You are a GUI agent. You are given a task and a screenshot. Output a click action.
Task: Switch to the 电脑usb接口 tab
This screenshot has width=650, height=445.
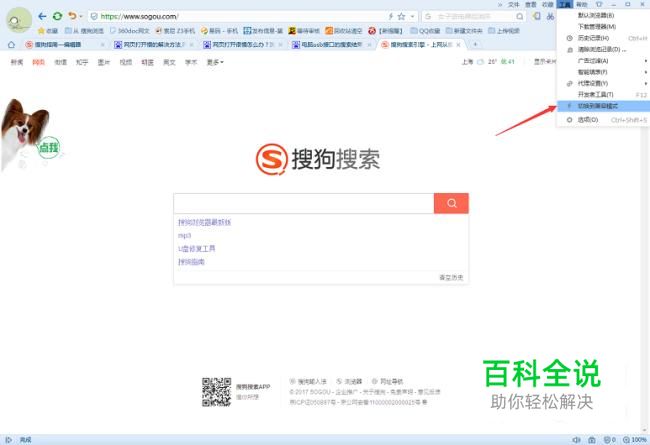pyautogui.click(x=330, y=45)
